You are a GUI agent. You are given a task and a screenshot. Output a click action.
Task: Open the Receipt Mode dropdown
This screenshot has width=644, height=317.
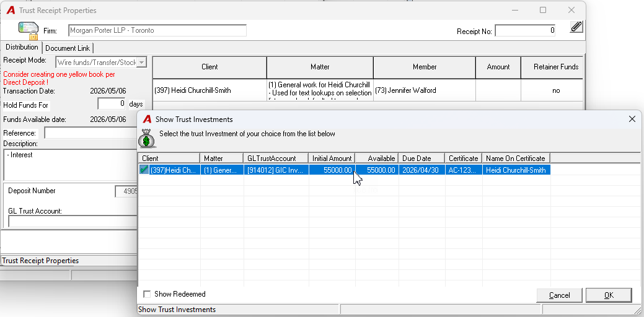142,63
